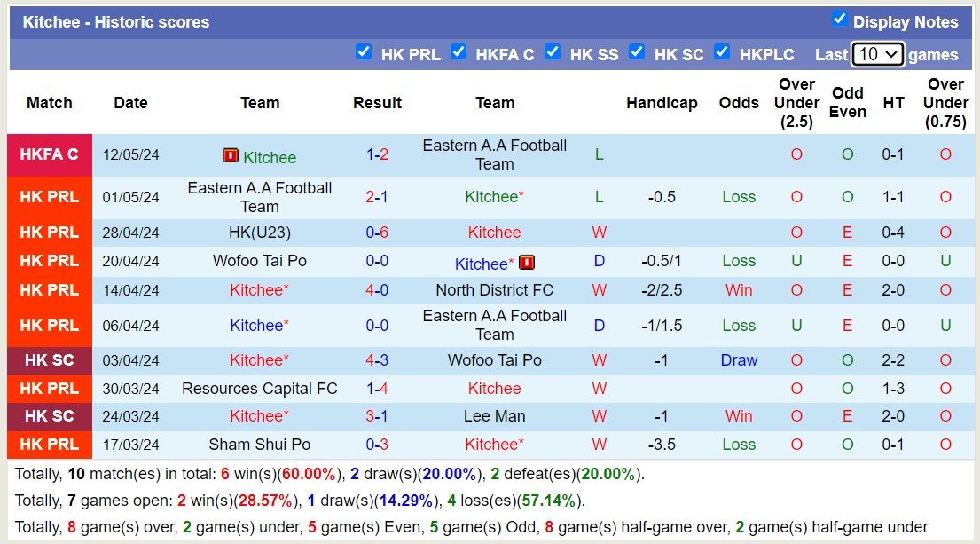
Task: Uncheck the HK SC competition checkbox
Action: [637, 51]
